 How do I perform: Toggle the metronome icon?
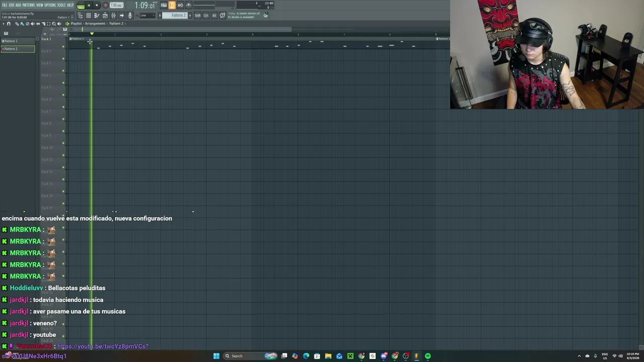coord(189,6)
